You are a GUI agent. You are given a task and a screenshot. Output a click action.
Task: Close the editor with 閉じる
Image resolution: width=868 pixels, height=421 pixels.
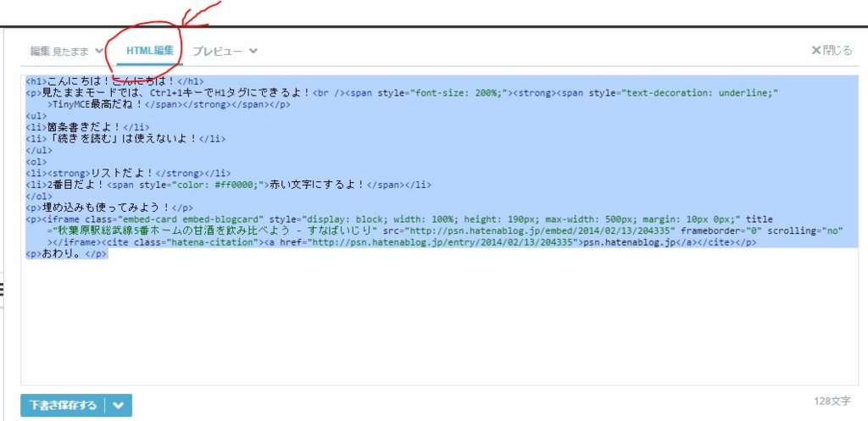[x=832, y=50]
